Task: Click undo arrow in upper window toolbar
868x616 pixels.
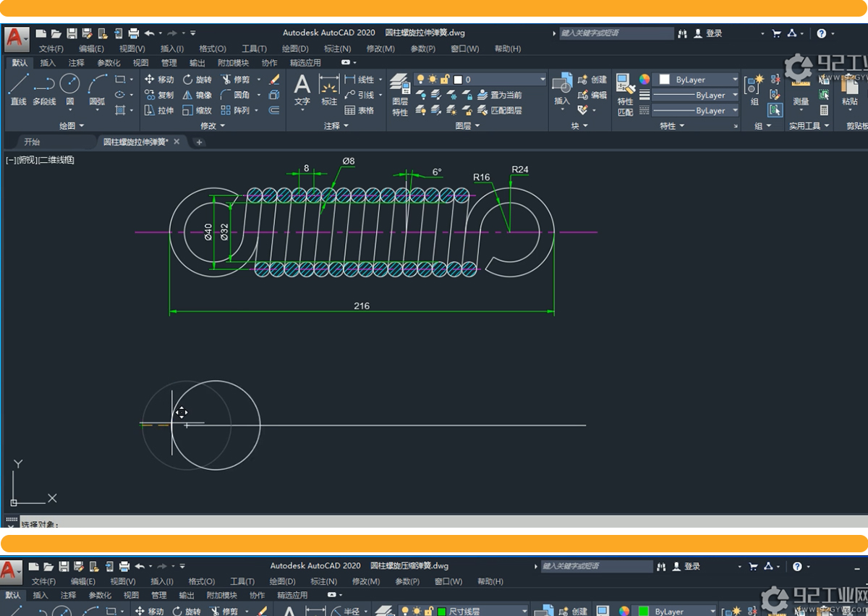Action: [x=149, y=33]
